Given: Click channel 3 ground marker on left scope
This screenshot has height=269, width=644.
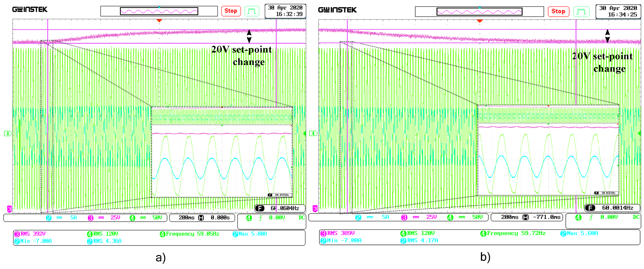Looking at the screenshot, I should (x=9, y=209).
